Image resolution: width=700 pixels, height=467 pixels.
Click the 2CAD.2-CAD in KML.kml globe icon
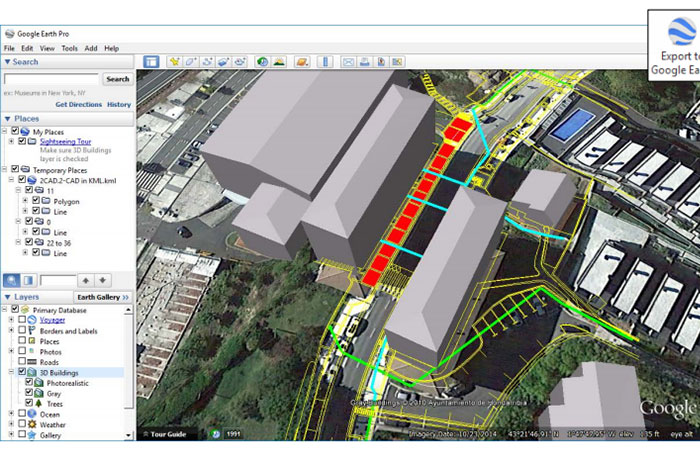pos(32,180)
